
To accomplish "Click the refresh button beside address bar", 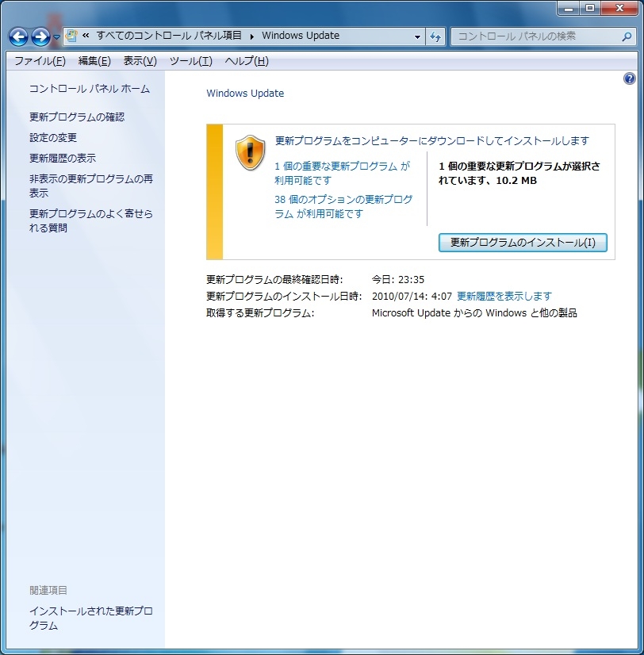I will tap(435, 36).
